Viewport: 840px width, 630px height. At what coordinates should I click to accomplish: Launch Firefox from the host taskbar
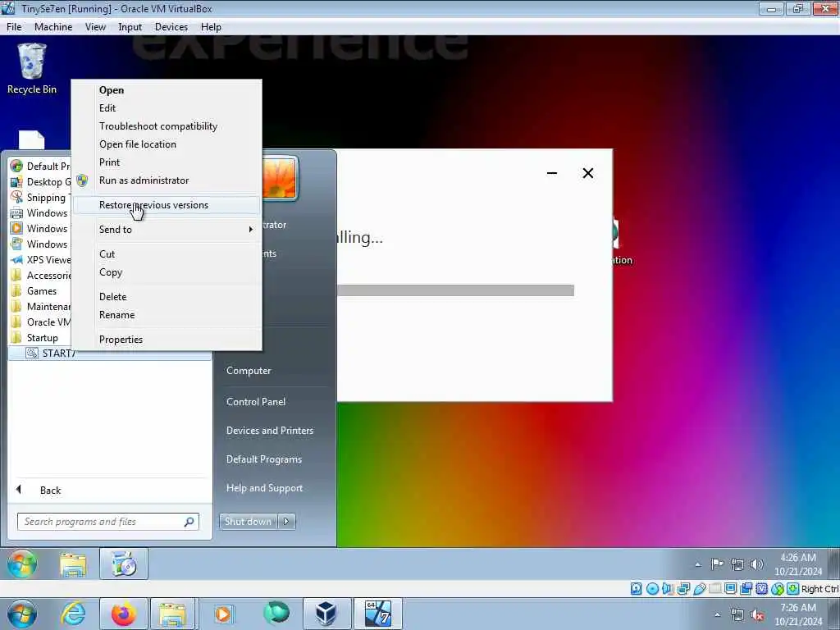click(124, 614)
